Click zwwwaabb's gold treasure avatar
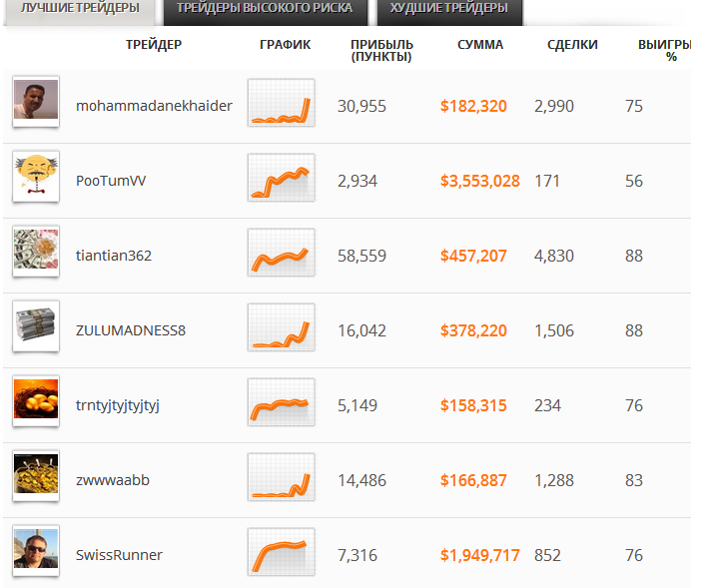Viewport: 703px width, 588px height. click(x=36, y=476)
